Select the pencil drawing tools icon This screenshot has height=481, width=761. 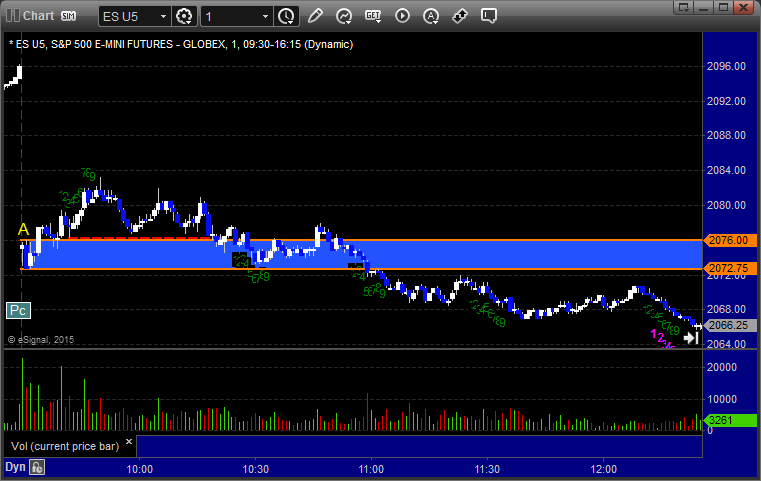click(315, 16)
